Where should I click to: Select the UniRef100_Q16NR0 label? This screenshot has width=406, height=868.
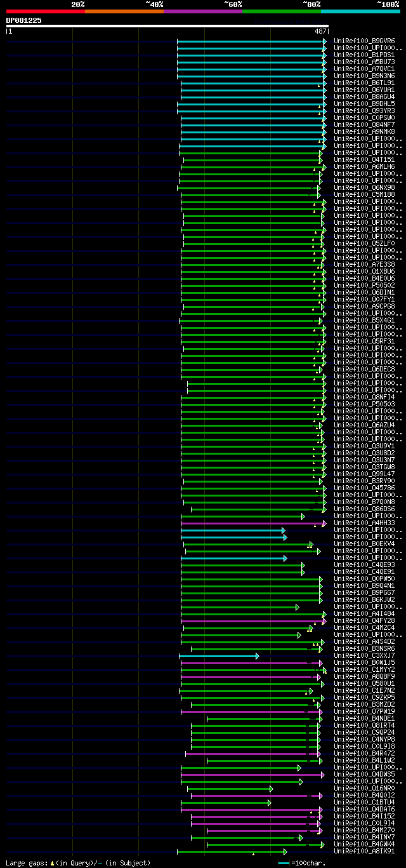click(x=363, y=788)
